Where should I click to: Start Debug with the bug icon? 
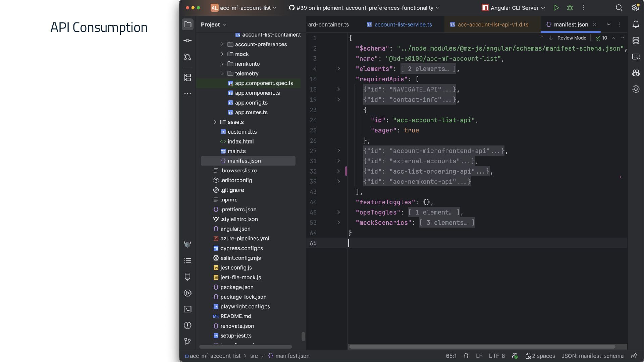point(570,8)
